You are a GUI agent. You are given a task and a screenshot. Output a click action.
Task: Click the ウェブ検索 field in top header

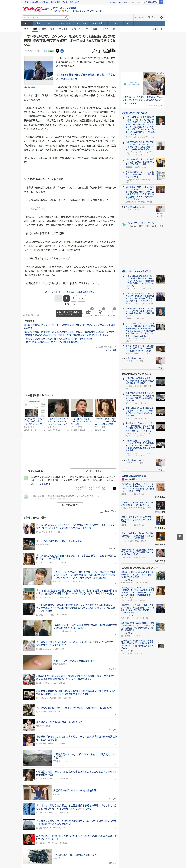tap(137, 2)
